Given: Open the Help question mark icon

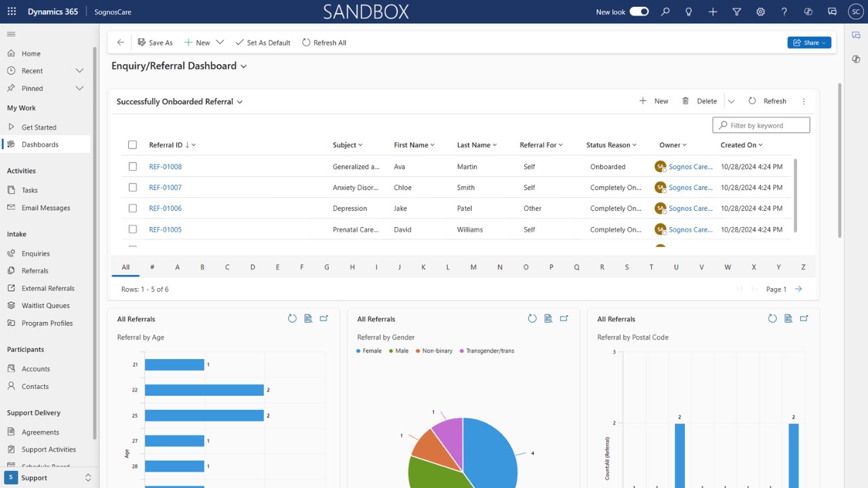Looking at the screenshot, I should (785, 12).
